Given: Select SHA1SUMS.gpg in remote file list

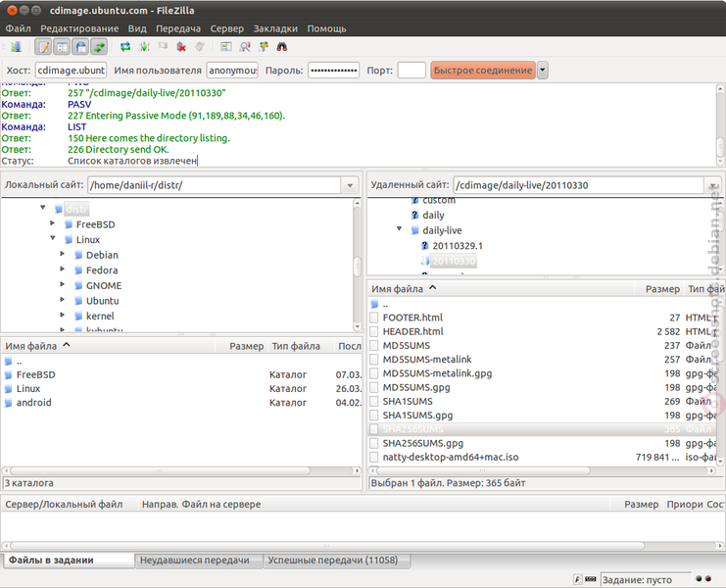Looking at the screenshot, I should pos(543,416).
